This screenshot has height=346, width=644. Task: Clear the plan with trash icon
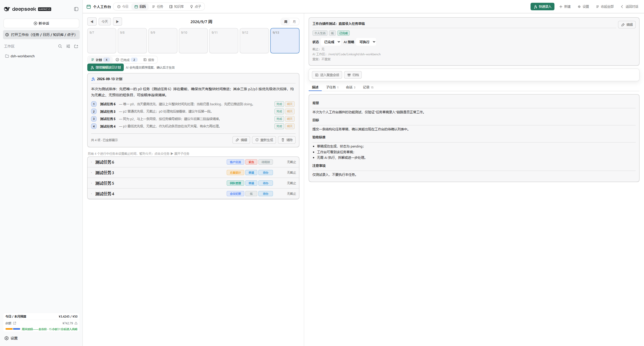(287, 140)
